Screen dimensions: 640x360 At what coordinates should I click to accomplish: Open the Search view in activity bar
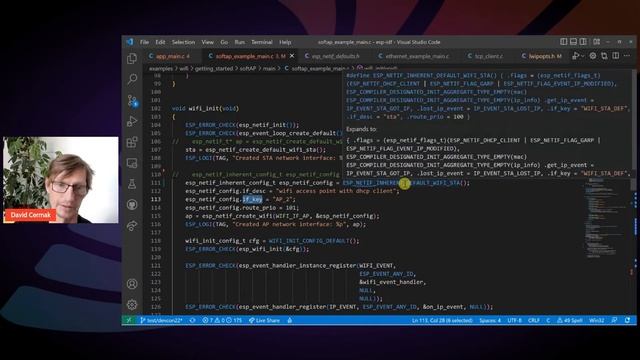pyautogui.click(x=132, y=78)
